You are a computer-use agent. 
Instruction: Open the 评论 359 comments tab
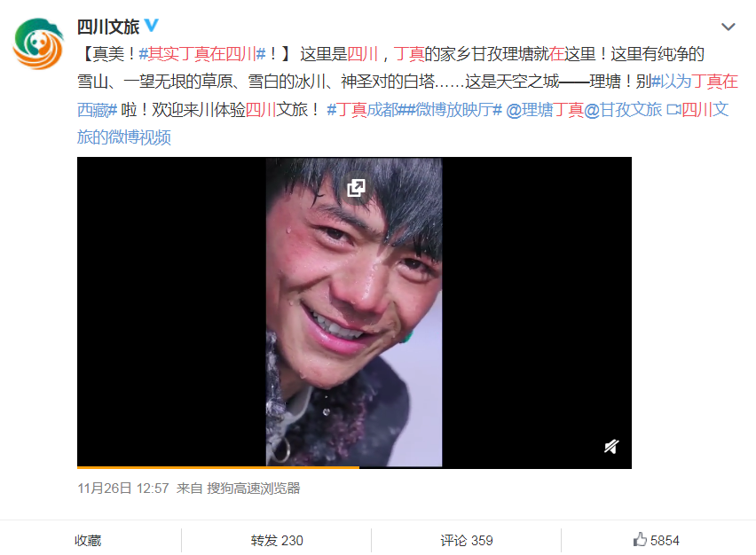coord(466,541)
